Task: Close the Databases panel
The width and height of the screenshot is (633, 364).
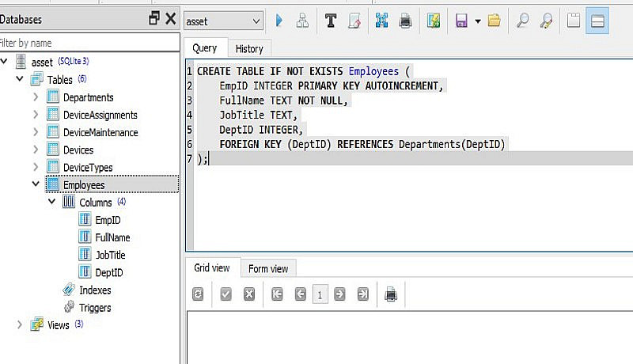Action: coord(171,18)
